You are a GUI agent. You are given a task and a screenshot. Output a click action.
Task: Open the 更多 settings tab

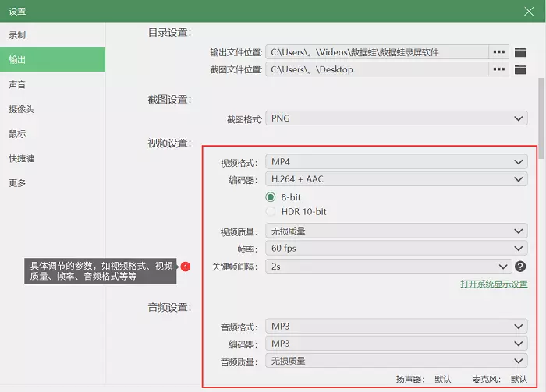click(52, 183)
